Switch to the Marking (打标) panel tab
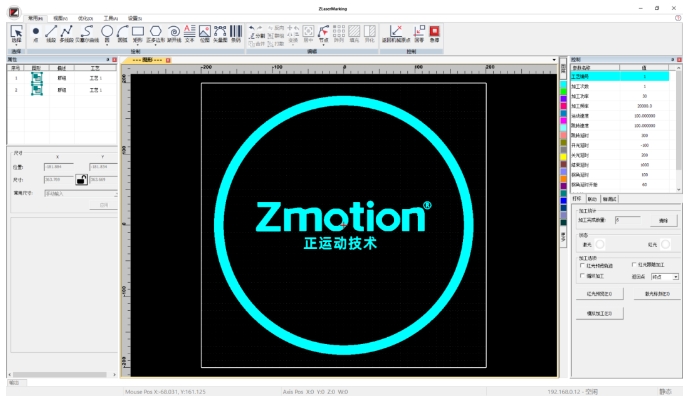The width and height of the screenshot is (692, 401). pos(577,199)
